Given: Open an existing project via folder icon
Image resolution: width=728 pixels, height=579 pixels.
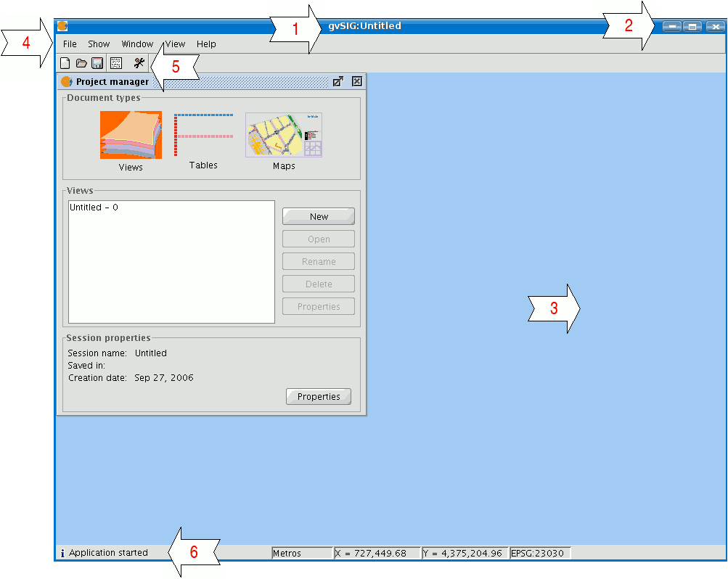Looking at the screenshot, I should click(x=81, y=63).
